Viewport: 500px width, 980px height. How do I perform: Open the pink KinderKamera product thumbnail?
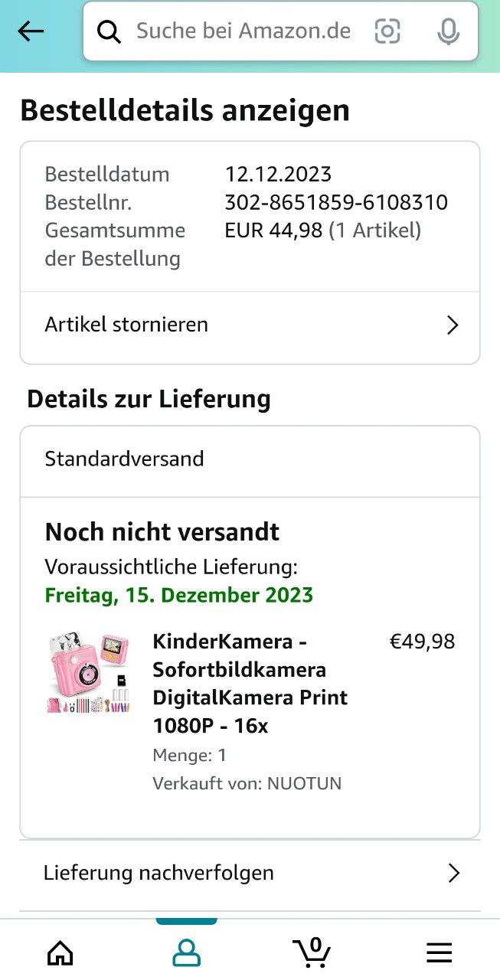tap(88, 674)
